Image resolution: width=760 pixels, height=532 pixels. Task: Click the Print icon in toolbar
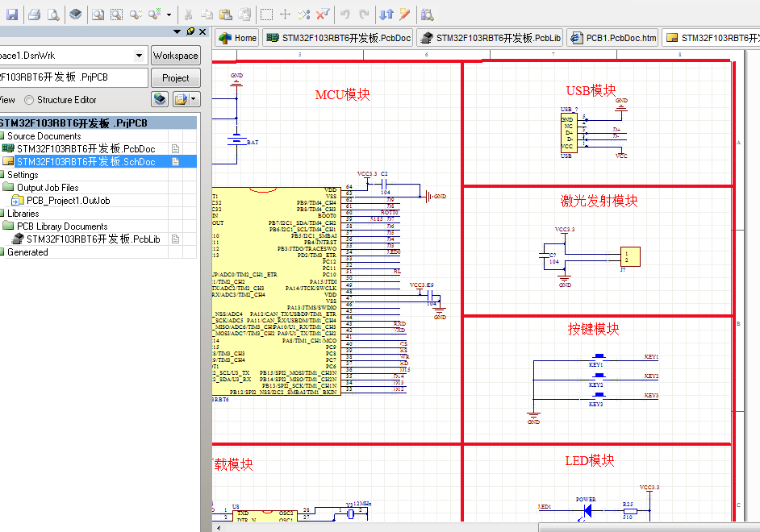[34, 15]
